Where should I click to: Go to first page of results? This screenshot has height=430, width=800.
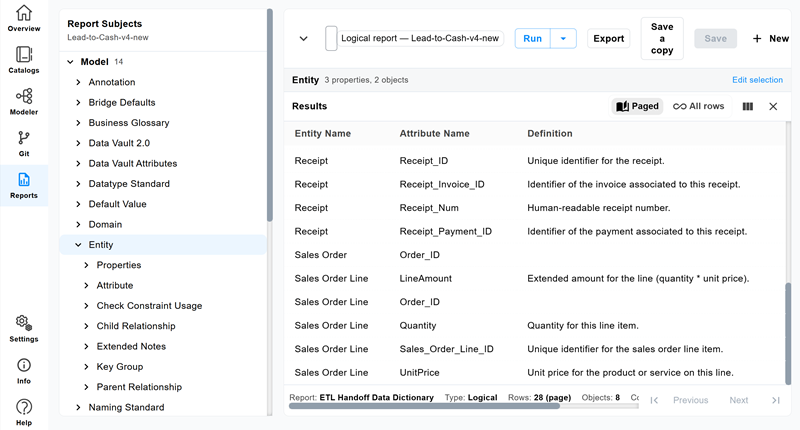[x=654, y=400]
